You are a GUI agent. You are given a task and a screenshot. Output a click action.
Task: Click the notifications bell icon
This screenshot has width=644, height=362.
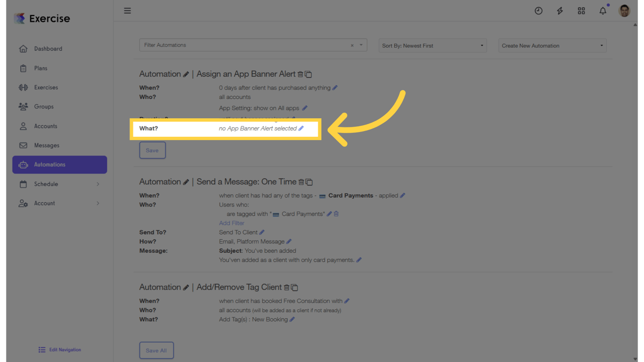coord(603,10)
